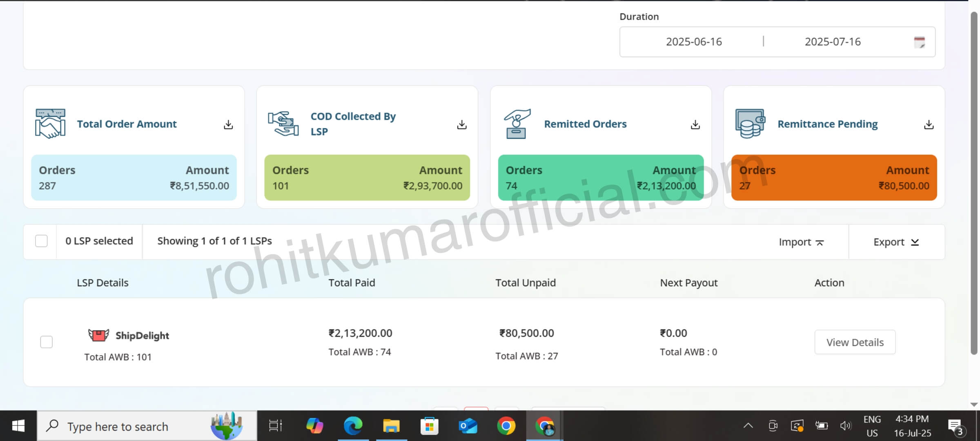980x441 pixels.
Task: Open Microsoft Store from the taskbar
Action: pos(430,426)
